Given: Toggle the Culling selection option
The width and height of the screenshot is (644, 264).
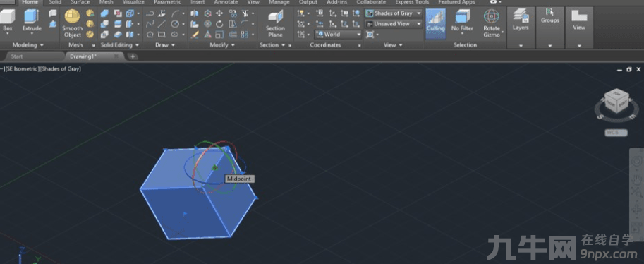Looking at the screenshot, I should pyautogui.click(x=435, y=23).
